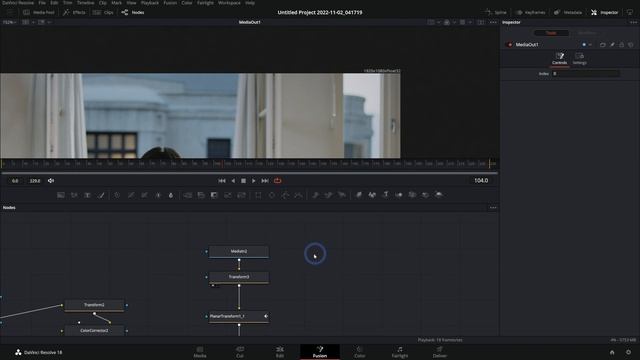
Task: Add a Blur node (droplet icon)
Action: 171,195
